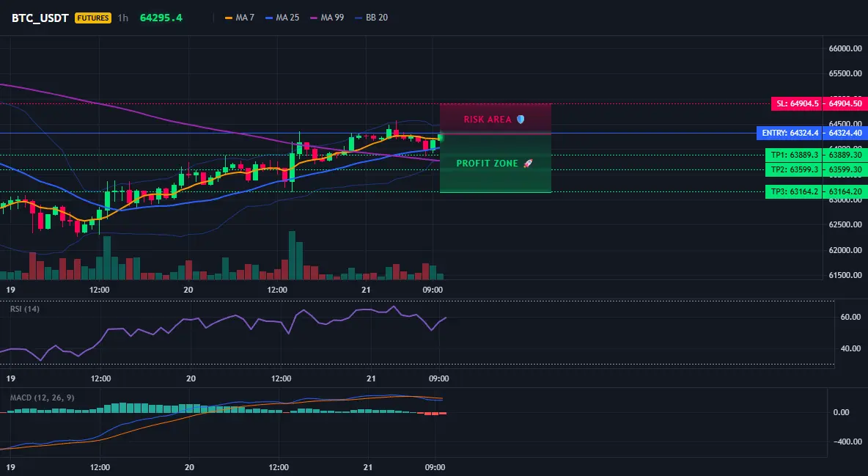Viewport: 868px width, 476px height.
Task: Click the 62000.00 price axis label
Action: point(845,250)
